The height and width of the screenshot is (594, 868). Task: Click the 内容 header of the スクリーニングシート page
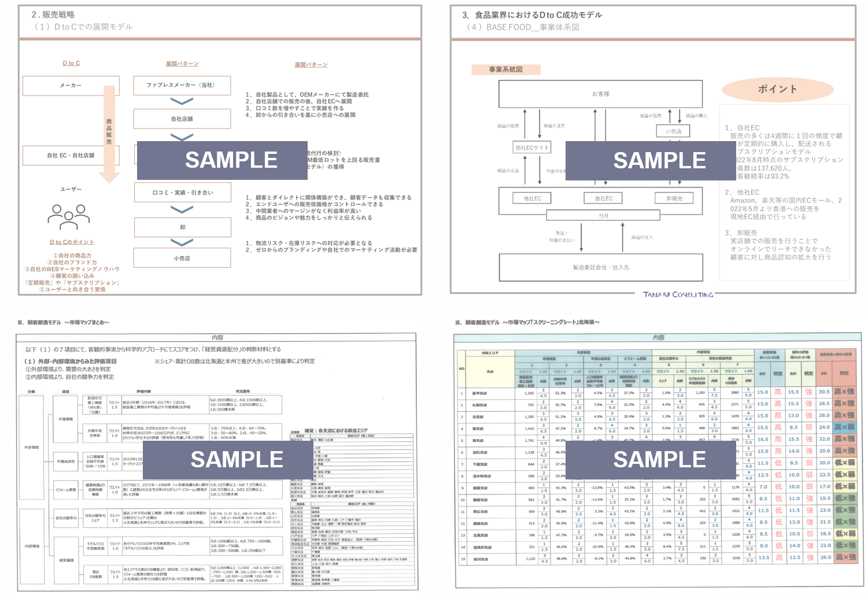[x=659, y=337]
